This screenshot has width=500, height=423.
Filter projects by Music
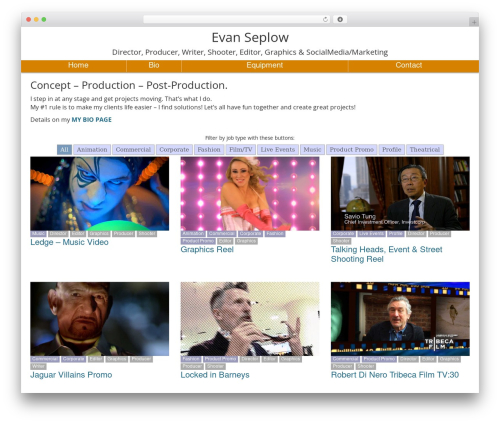click(x=312, y=150)
